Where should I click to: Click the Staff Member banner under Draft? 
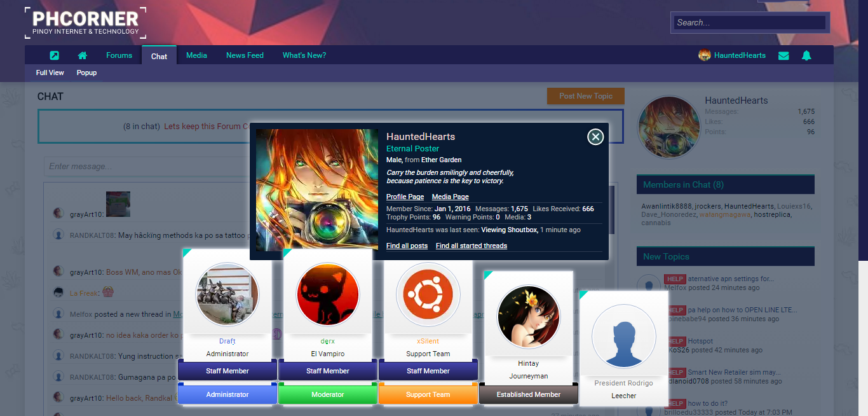(227, 371)
